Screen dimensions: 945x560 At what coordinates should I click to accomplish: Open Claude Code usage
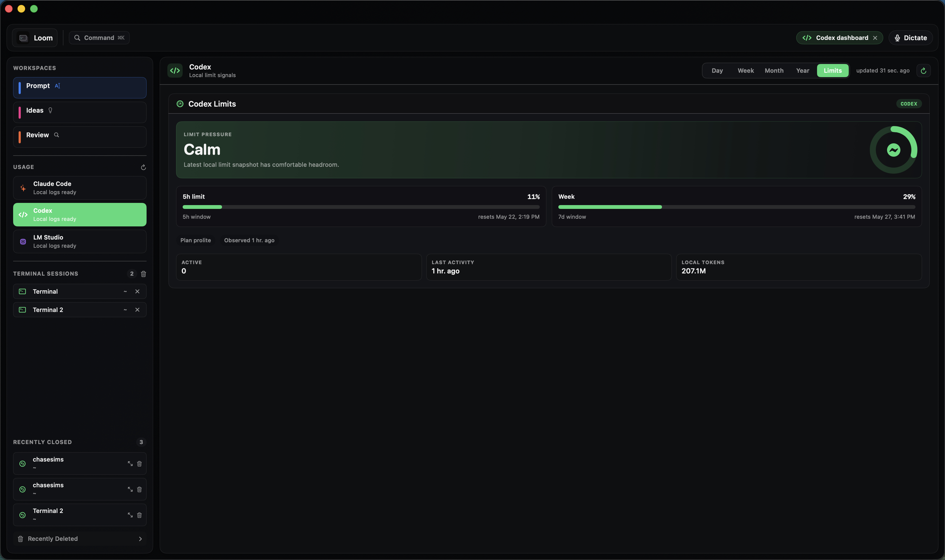[x=80, y=188]
